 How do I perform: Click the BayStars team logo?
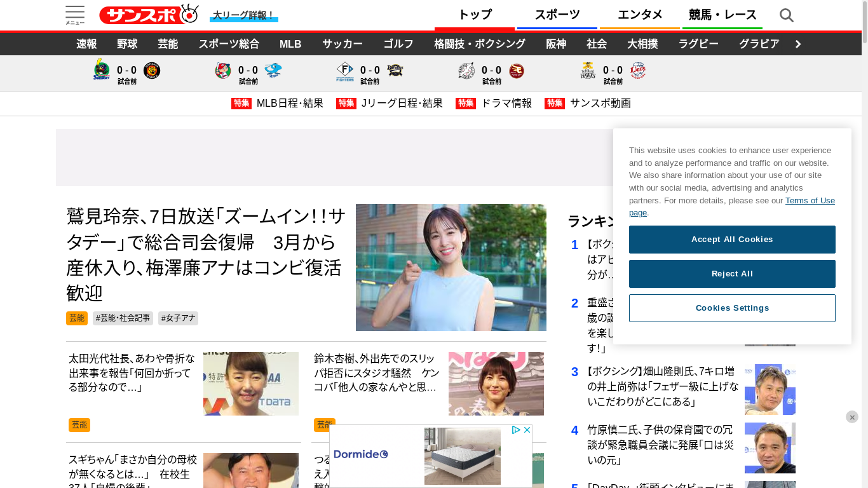coord(273,71)
